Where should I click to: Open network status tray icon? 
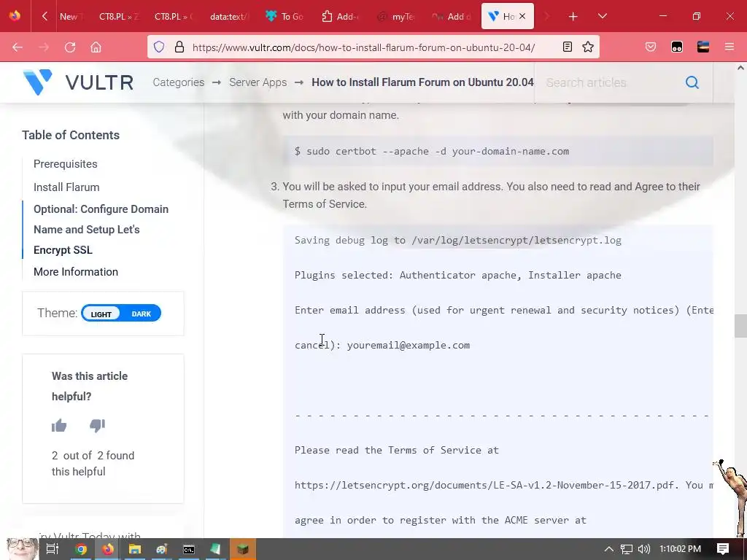coord(627,549)
